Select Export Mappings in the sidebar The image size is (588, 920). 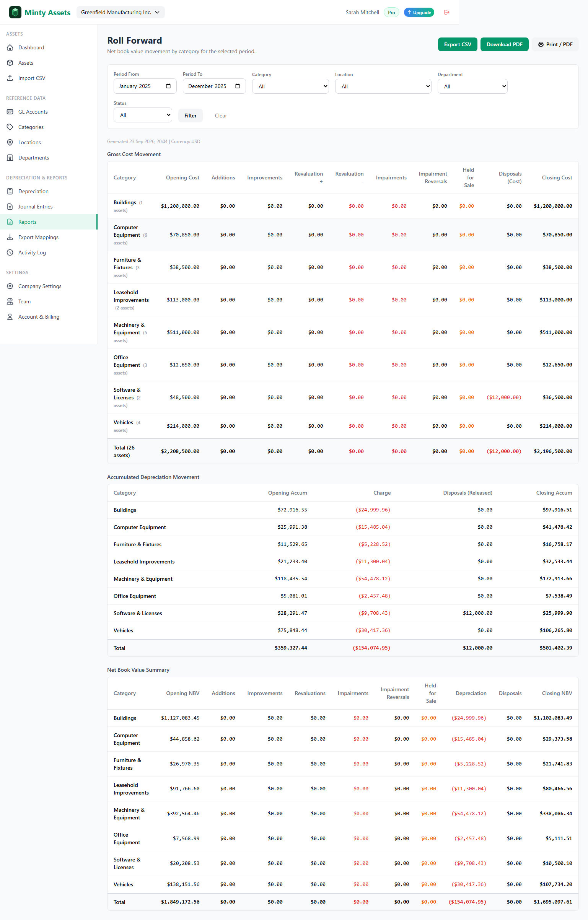[x=49, y=237]
